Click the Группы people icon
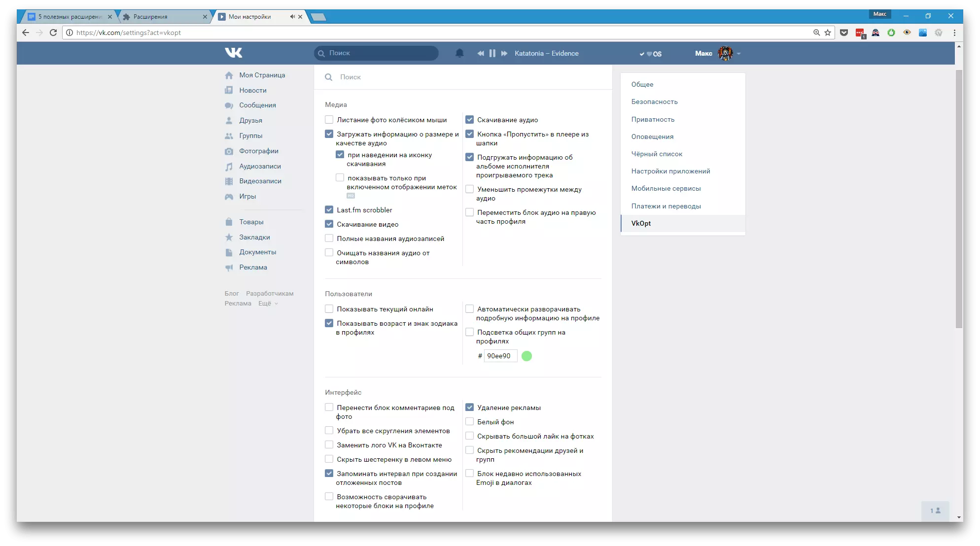The width and height of the screenshot is (980, 546). (x=229, y=136)
